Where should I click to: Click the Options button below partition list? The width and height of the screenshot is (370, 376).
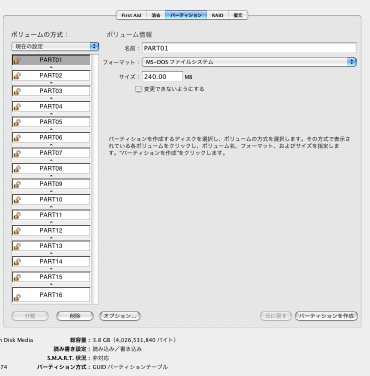click(x=120, y=316)
